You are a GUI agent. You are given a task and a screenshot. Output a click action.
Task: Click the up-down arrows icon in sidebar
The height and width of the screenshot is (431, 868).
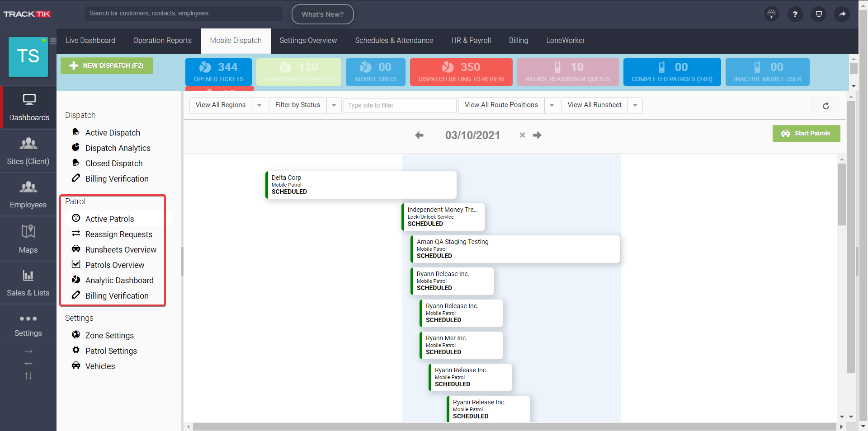(28, 376)
